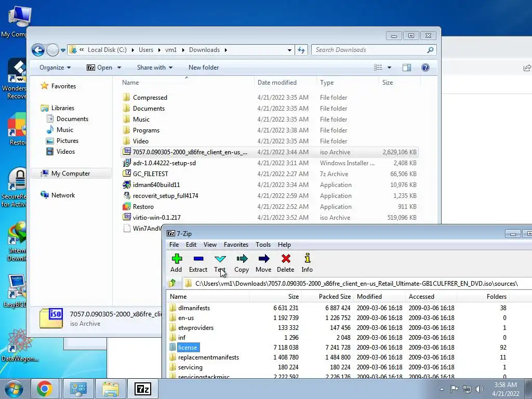The height and width of the screenshot is (399, 532).
Task: Click the network icon in system tray
Action: click(467, 389)
